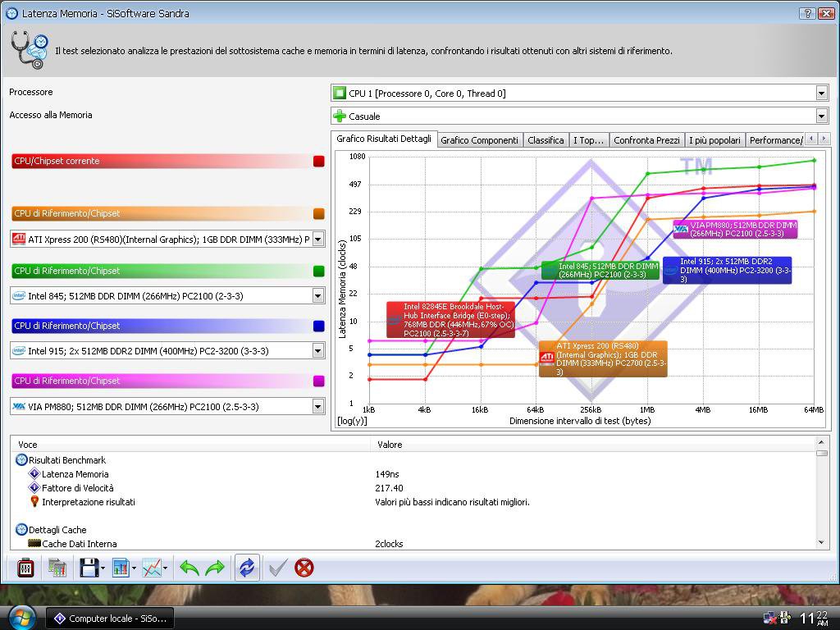Refresh the benchmark with blue arrows icon
This screenshot has width=840, height=630.
click(246, 568)
